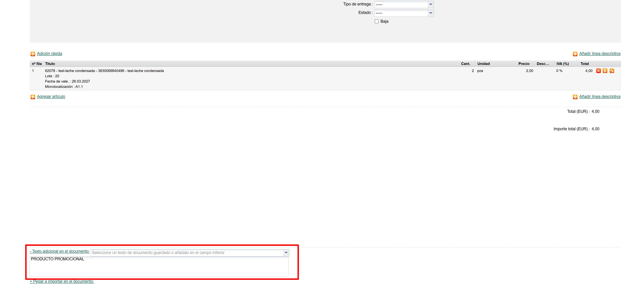Click plus icon beside Adición rápida
Screen dimensions: 644x288
(33, 54)
